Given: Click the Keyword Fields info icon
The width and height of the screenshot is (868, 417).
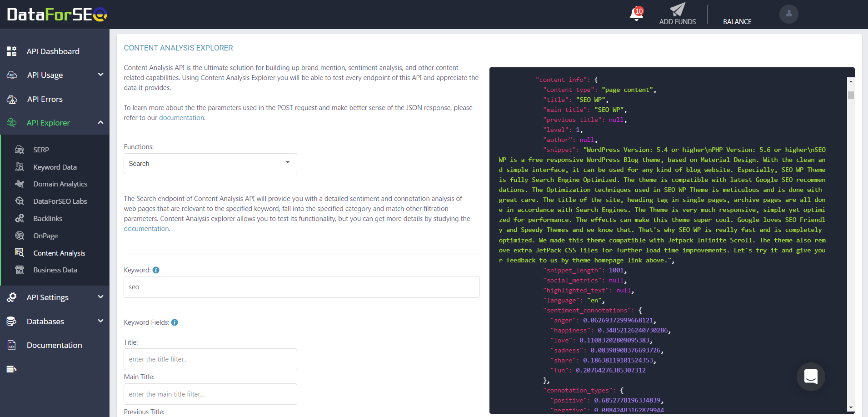Looking at the screenshot, I should [175, 322].
